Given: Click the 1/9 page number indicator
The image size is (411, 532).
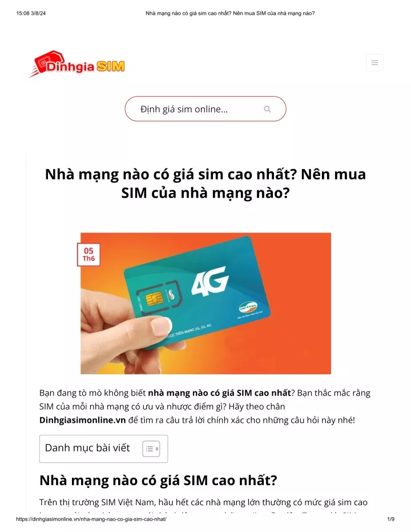Looking at the screenshot, I should [x=390, y=519].
